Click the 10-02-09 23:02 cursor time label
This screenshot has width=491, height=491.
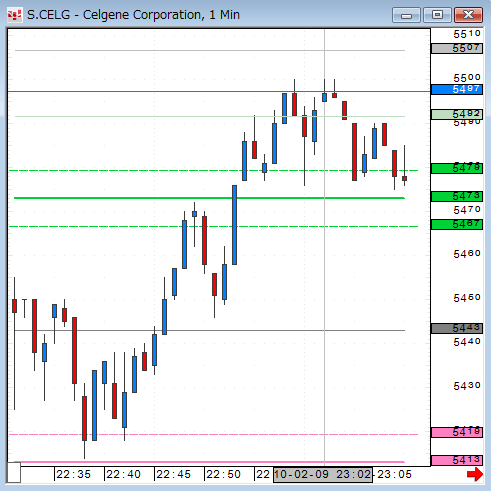click(323, 474)
